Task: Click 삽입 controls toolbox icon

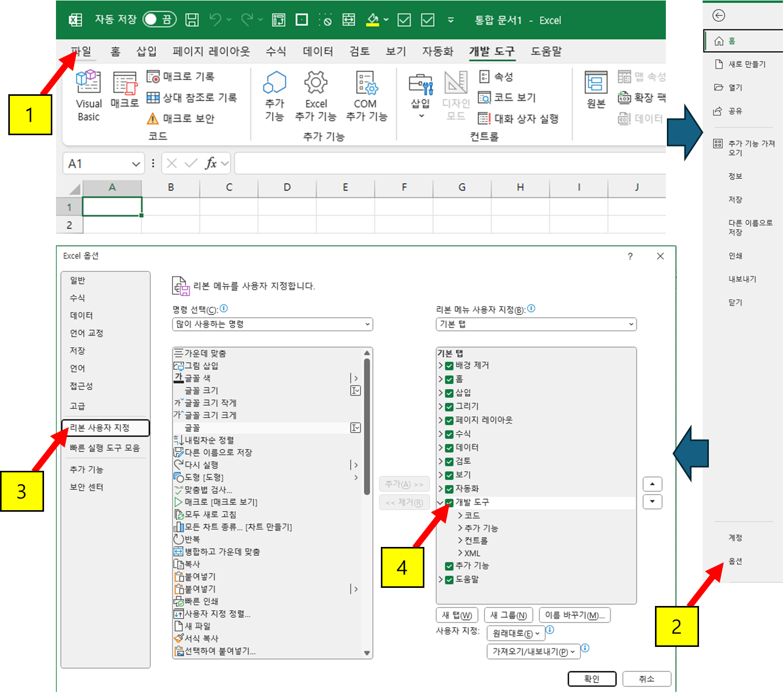Action: coord(420,84)
